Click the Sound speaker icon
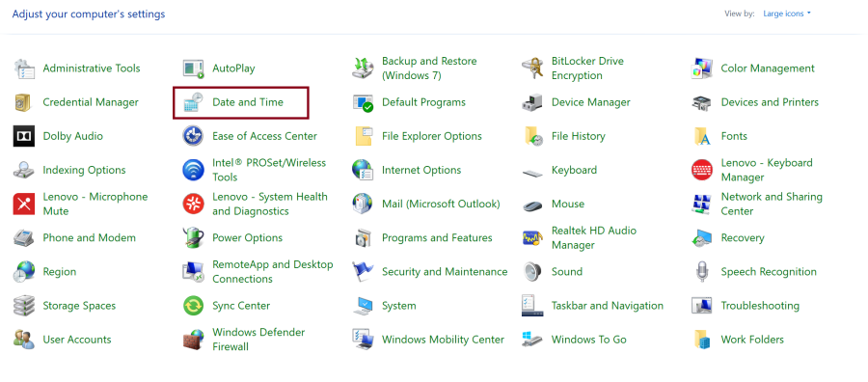 click(x=532, y=272)
